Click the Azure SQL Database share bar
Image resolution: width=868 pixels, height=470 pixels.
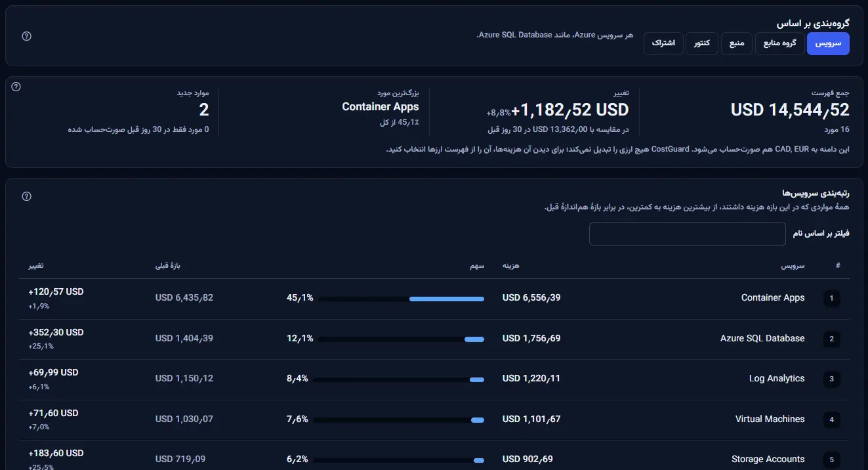pyautogui.click(x=402, y=339)
